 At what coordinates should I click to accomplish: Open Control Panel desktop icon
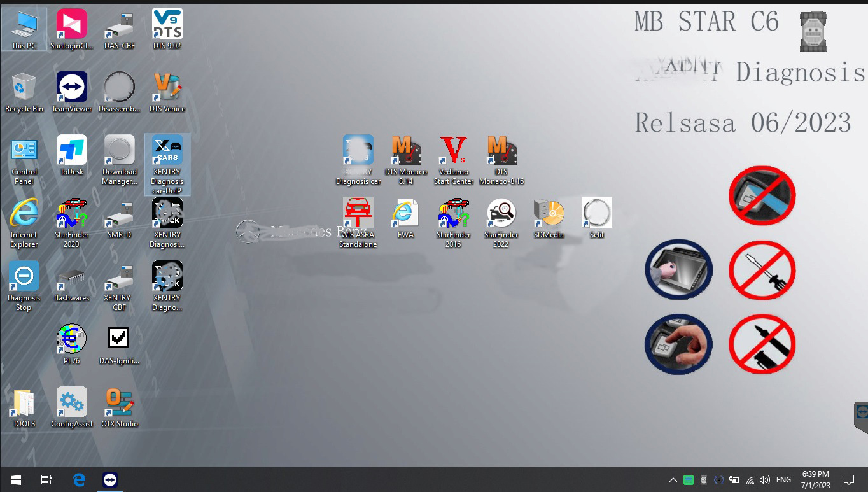(24, 160)
